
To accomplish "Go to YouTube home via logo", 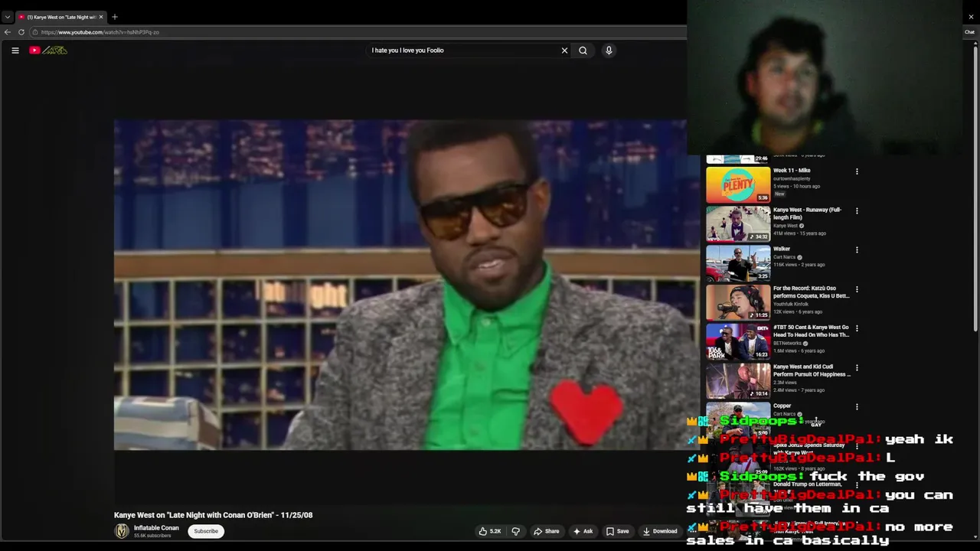I will click(48, 51).
